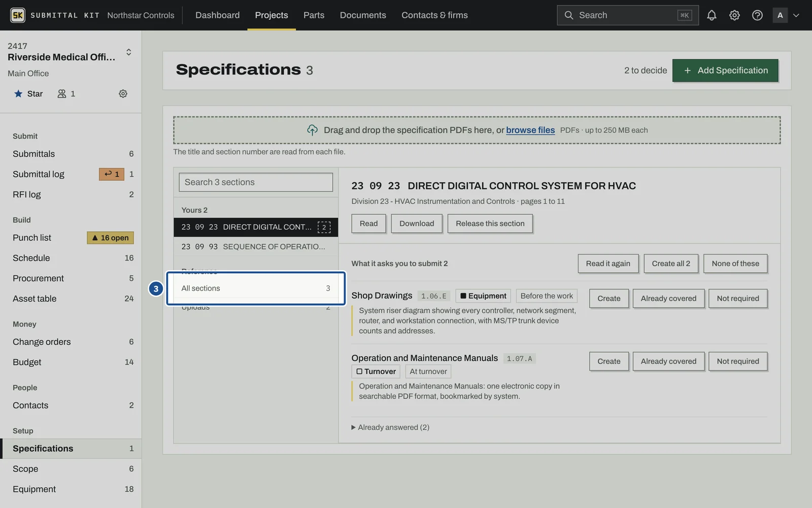Click Release this section button

490,224
